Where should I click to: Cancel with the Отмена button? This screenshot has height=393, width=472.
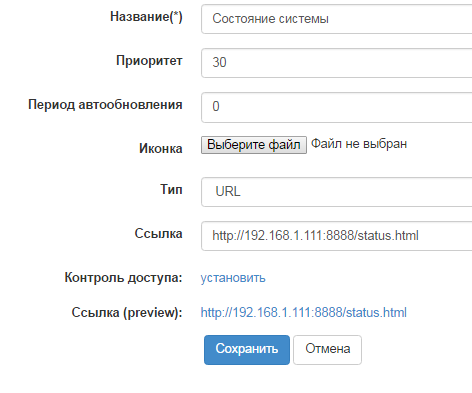click(x=327, y=350)
